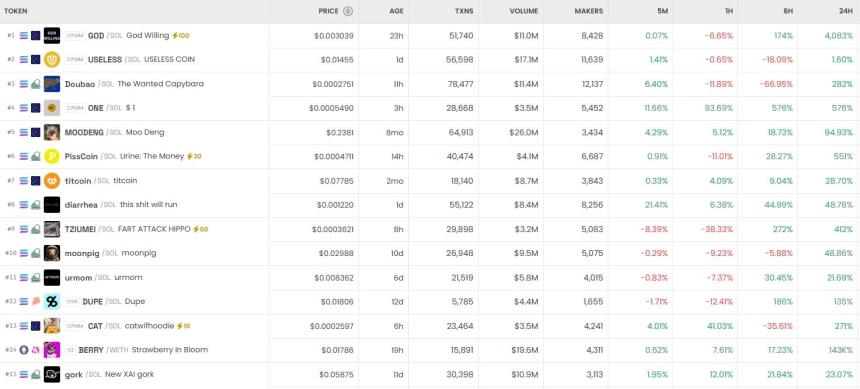Sort by the MAKERS column header
The image size is (860, 389).
(589, 11)
